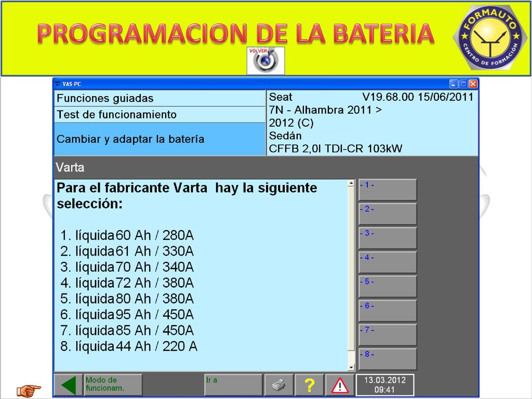Click list line '6. líquida 95 Ah / 450A'
Viewport: 532px width, 399px height.
(x=127, y=314)
